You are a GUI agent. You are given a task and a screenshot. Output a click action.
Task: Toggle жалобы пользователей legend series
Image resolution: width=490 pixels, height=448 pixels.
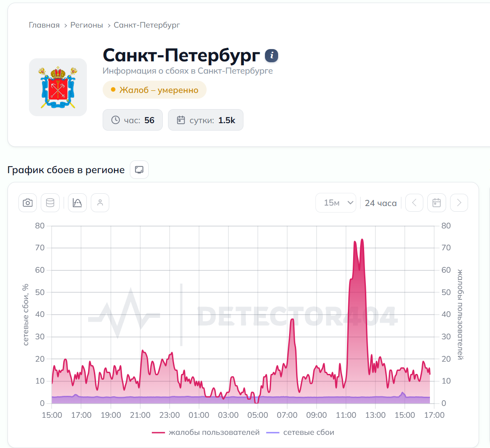click(206, 432)
